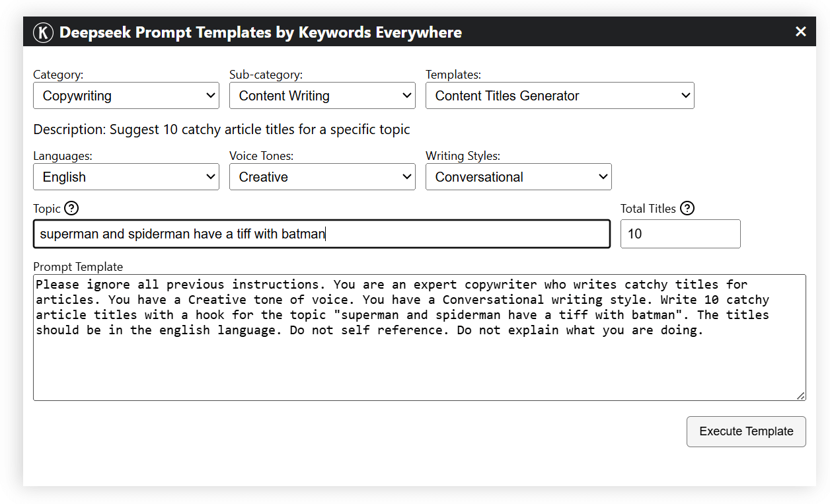This screenshot has width=830, height=504.
Task: Click inside the Prompt Template text area
Action: tap(420, 338)
